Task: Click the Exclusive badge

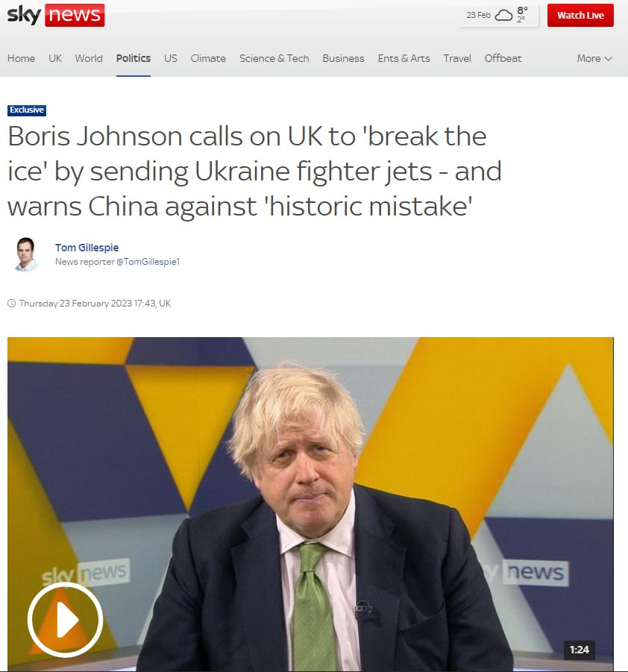Action: click(x=27, y=110)
